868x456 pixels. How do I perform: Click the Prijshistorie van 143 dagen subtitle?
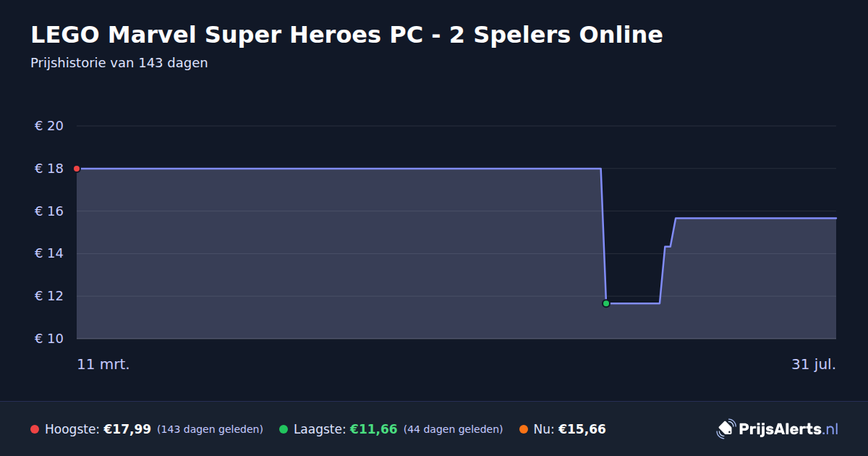click(119, 63)
